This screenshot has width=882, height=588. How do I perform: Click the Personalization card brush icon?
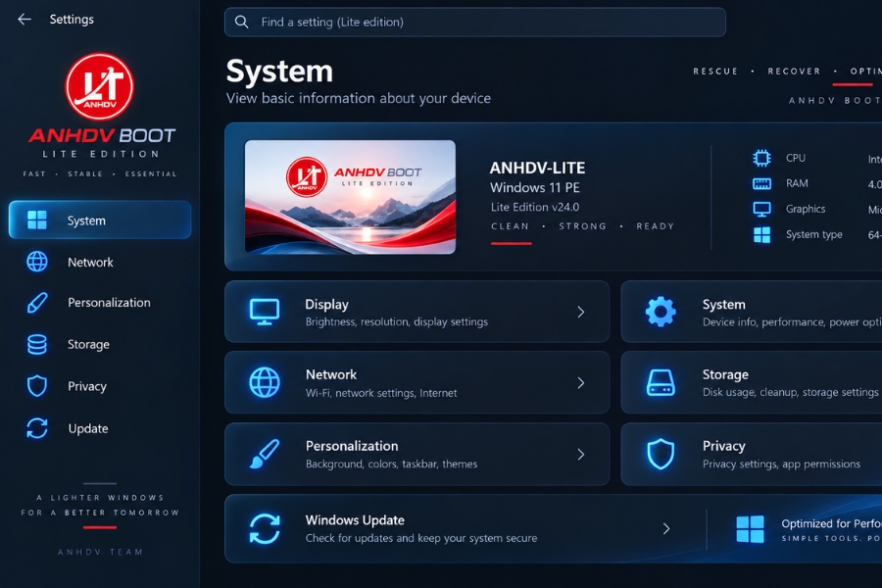[x=265, y=454]
